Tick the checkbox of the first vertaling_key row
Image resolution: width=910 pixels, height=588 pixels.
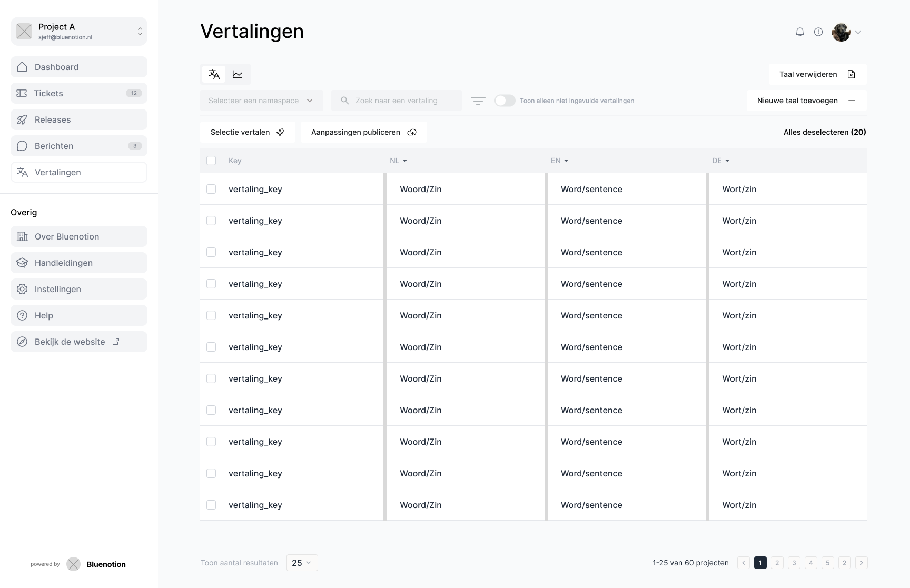click(211, 189)
